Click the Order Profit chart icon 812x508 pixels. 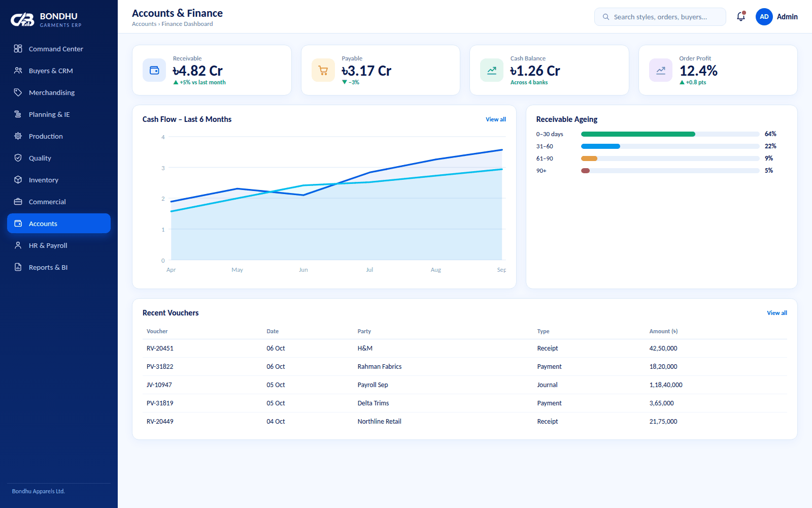click(x=661, y=70)
